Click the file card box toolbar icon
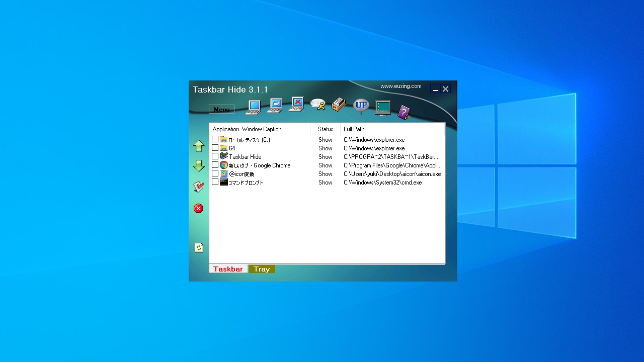Image resolution: width=644 pixels, height=362 pixels. [339, 104]
